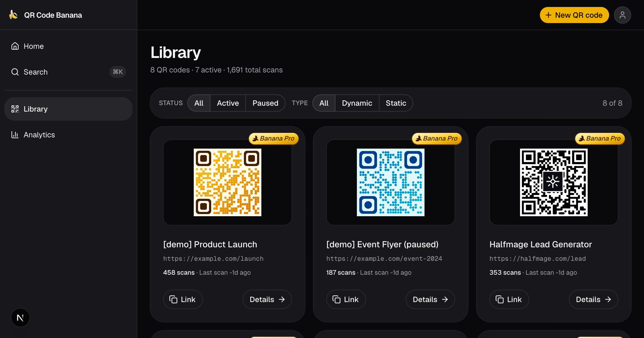Image resolution: width=644 pixels, height=338 pixels.
Task: Click URL https://halfmage.com/lead
Action: pyautogui.click(x=538, y=259)
